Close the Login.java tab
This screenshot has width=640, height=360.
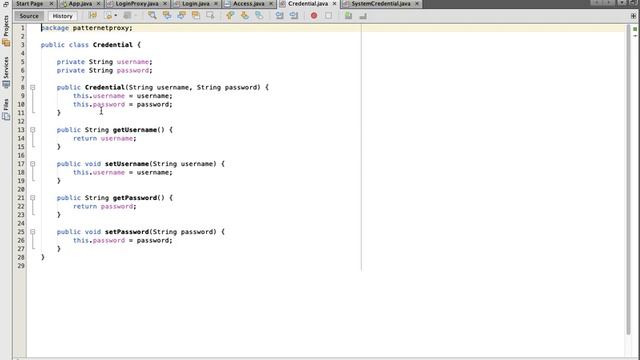pyautogui.click(x=216, y=3)
